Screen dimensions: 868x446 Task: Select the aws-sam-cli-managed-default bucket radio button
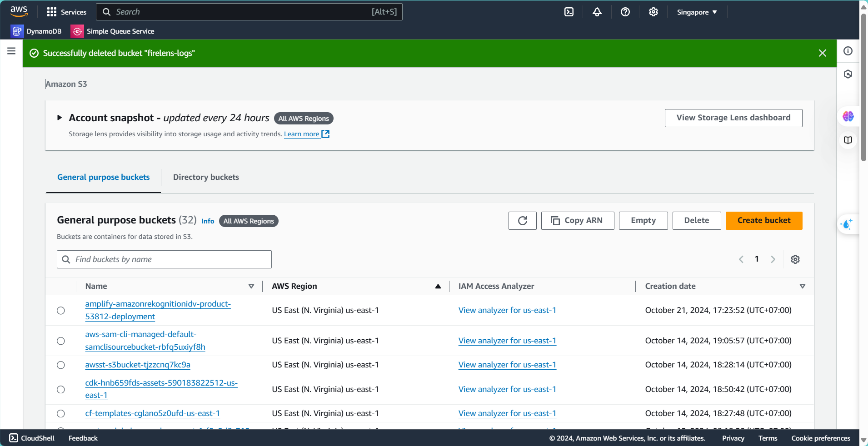(61, 341)
